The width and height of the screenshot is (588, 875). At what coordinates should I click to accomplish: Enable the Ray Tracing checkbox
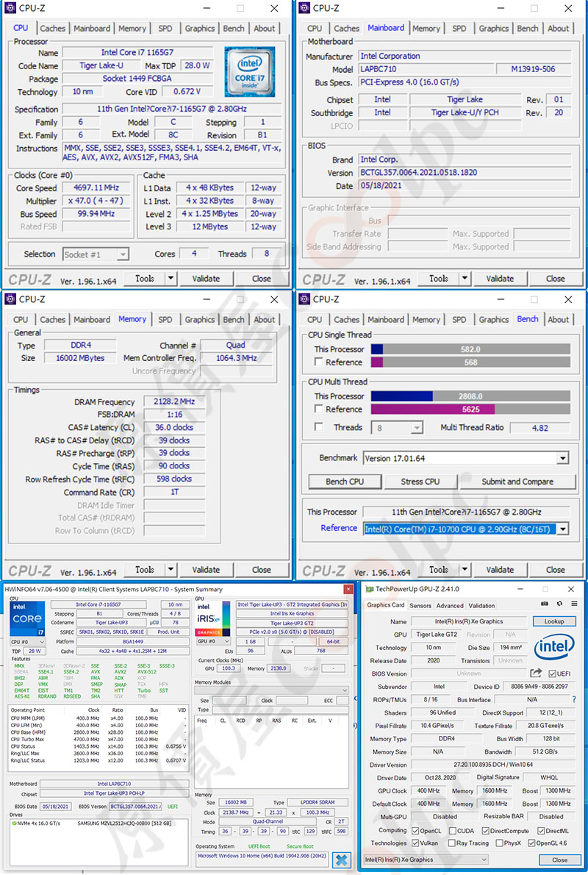point(451,843)
